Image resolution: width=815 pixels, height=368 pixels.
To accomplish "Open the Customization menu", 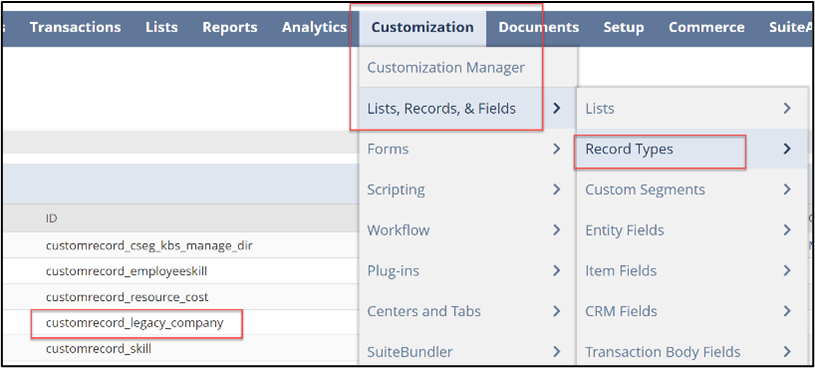I will tap(423, 27).
